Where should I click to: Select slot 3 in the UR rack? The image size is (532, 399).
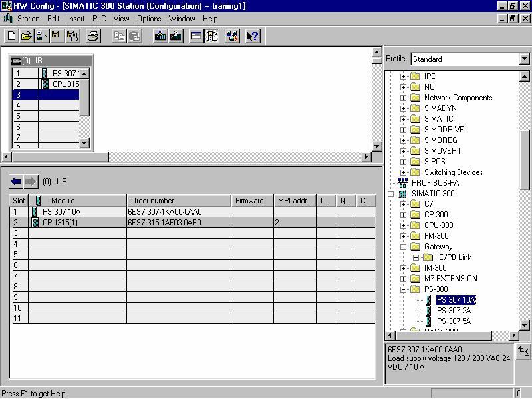[x=46, y=94]
